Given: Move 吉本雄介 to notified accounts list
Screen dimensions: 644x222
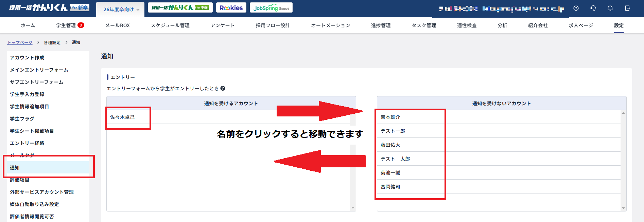Looking at the screenshot, I should 390,117.
